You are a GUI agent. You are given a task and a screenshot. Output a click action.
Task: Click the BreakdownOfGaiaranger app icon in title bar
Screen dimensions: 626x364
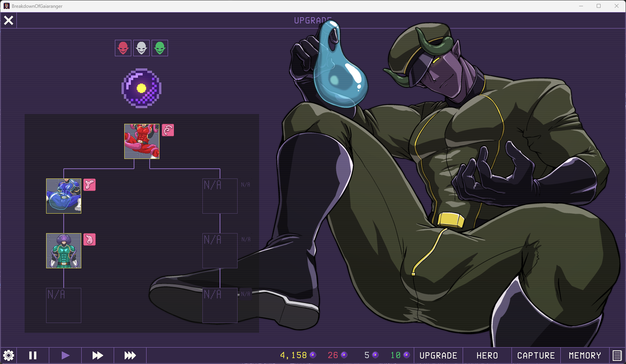pos(7,6)
